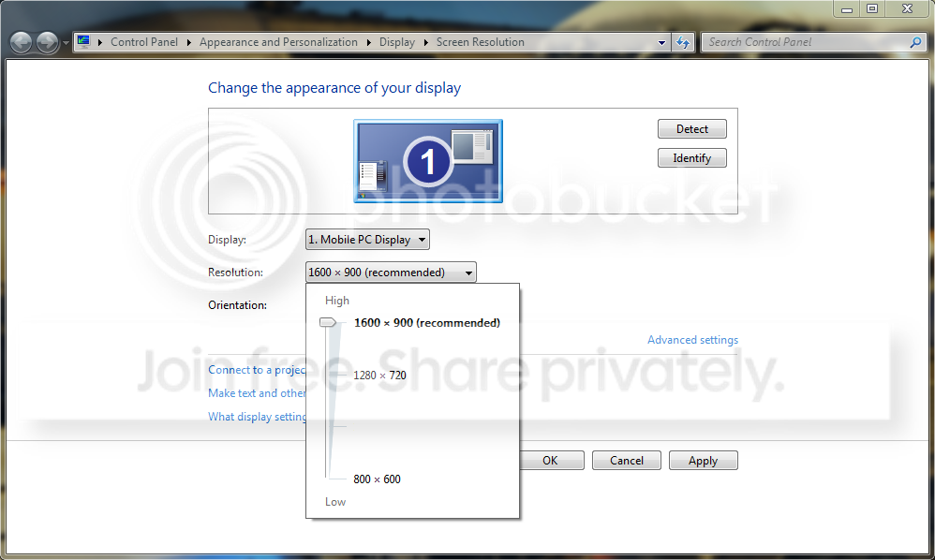Open What display settings help link
The height and width of the screenshot is (560, 935).
[257, 417]
